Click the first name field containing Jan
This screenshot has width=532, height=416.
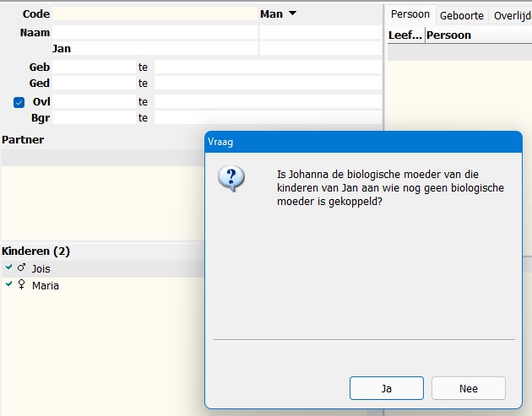coord(154,49)
